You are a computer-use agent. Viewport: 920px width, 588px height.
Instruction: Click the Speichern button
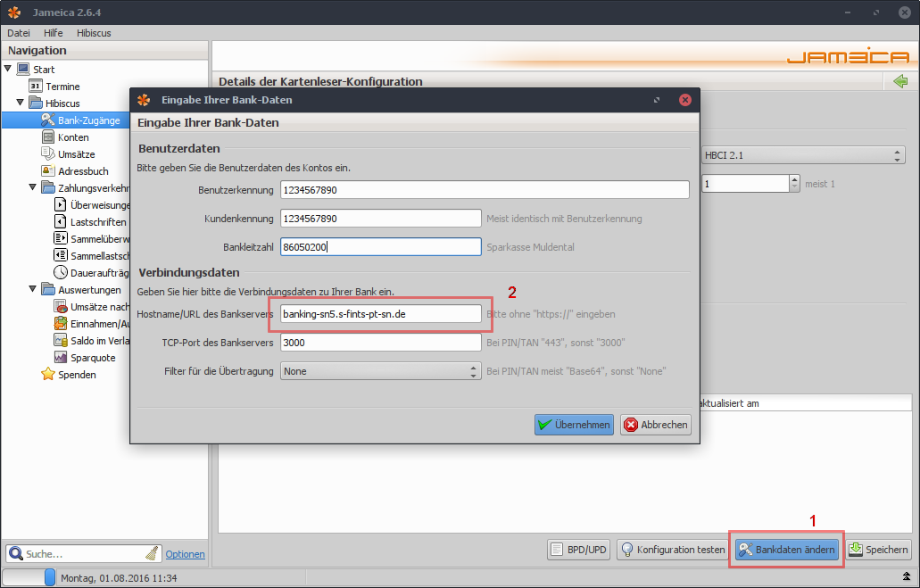point(878,550)
